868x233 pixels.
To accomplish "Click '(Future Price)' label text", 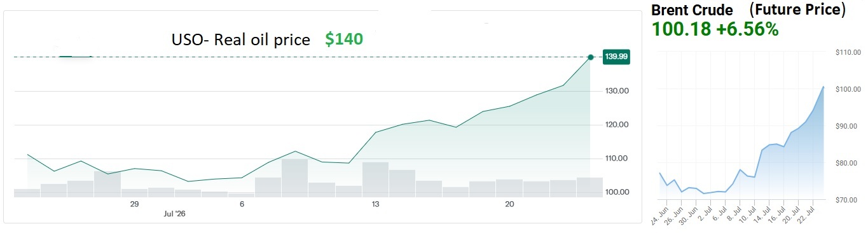I will pos(797,10).
